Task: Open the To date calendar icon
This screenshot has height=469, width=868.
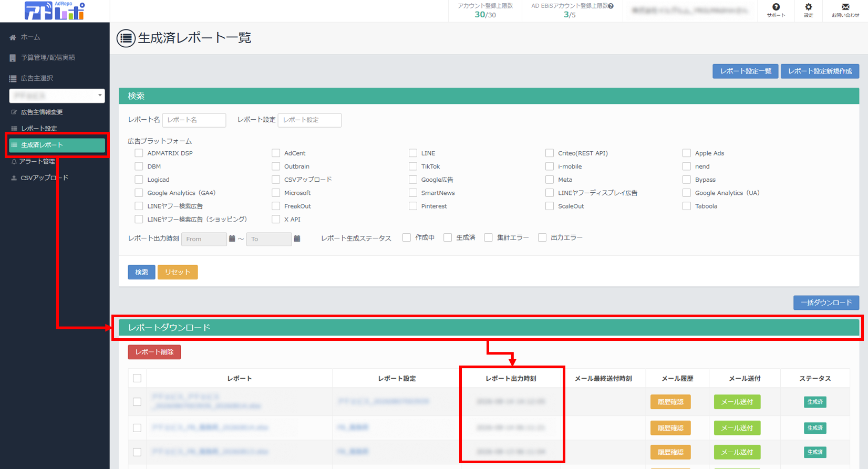Action: (297, 239)
